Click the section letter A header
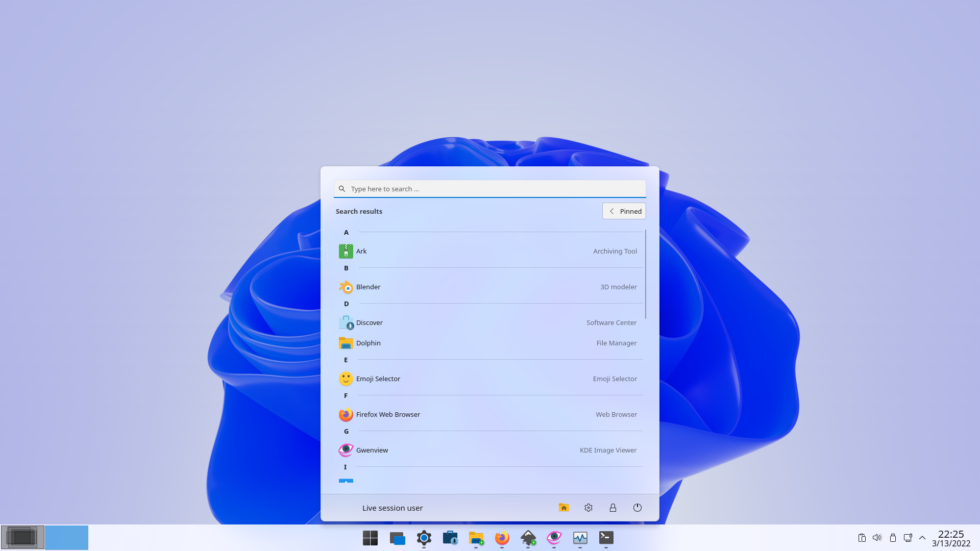Screen dimensions: 980x551 tap(346, 233)
